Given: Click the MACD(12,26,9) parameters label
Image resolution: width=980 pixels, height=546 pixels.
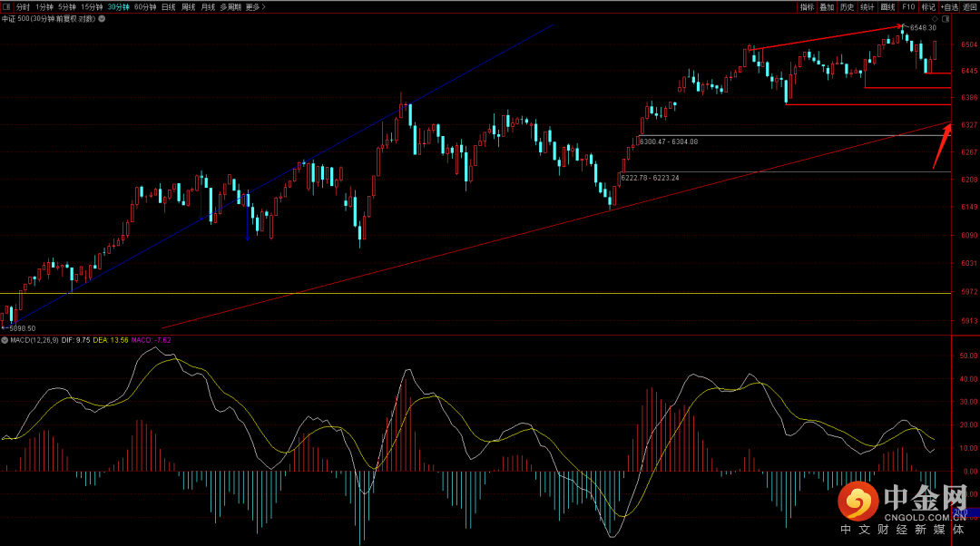Looking at the screenshot, I should coord(34,340).
